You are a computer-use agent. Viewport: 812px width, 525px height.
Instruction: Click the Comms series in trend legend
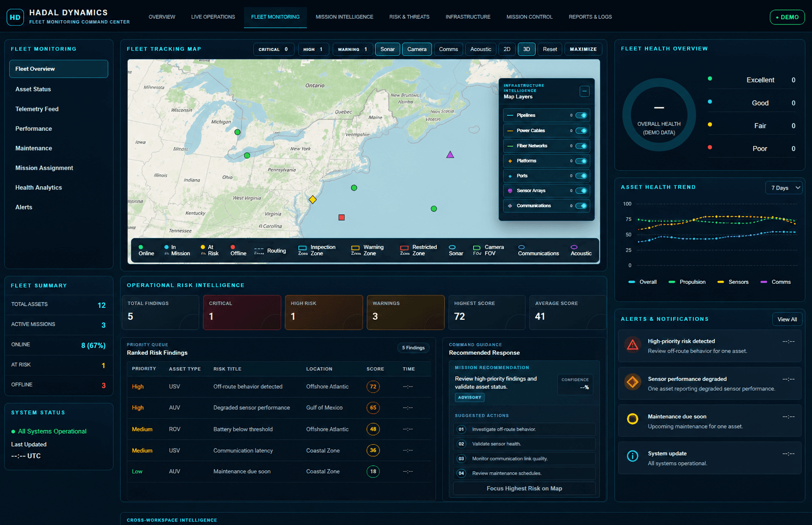776,282
